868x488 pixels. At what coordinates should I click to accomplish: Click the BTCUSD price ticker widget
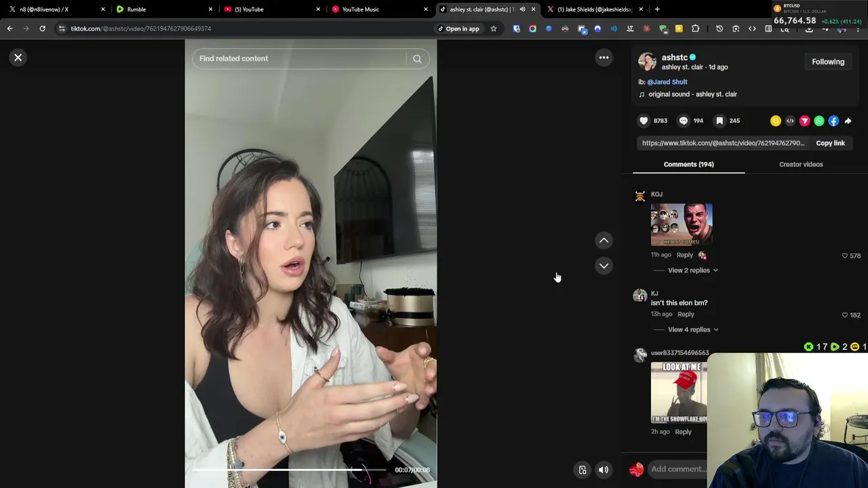(x=819, y=15)
